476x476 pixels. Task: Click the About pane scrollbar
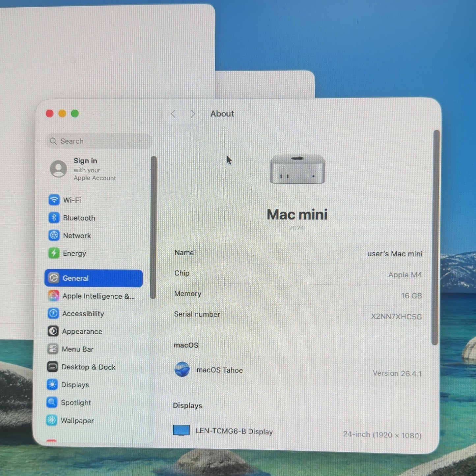pyautogui.click(x=436, y=238)
